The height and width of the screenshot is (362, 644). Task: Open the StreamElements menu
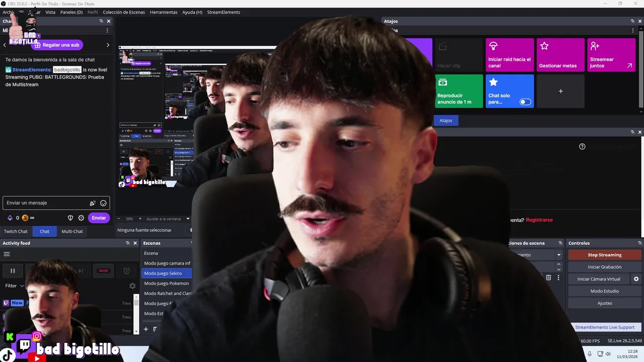(x=223, y=12)
